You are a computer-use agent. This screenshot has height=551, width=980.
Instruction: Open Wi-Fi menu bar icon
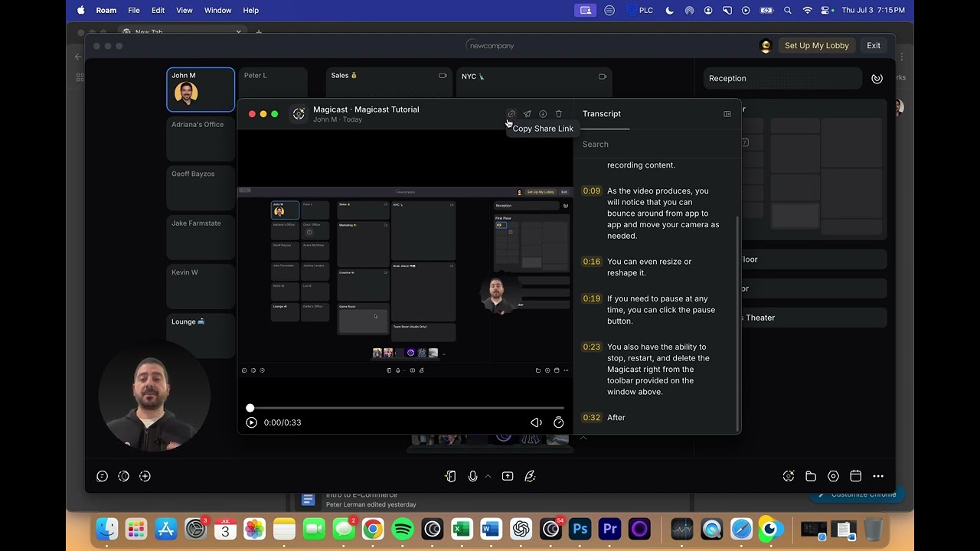(x=807, y=11)
